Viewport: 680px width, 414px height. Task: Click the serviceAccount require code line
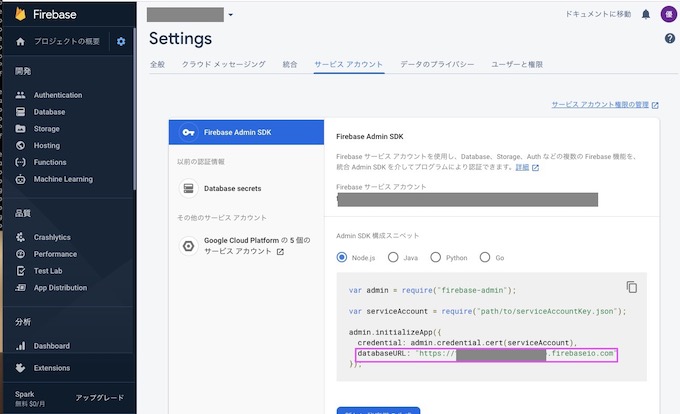[487, 311]
